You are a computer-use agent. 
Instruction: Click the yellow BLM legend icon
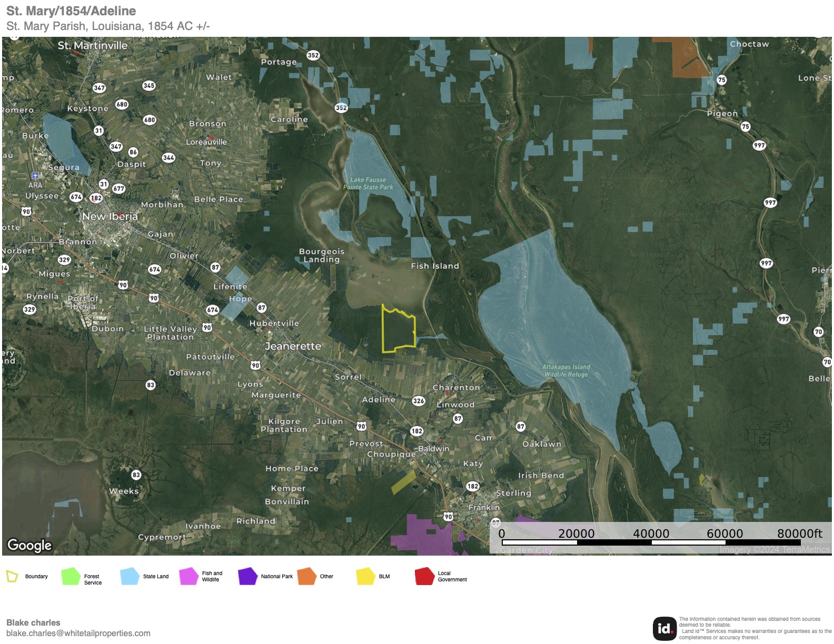pos(365,577)
